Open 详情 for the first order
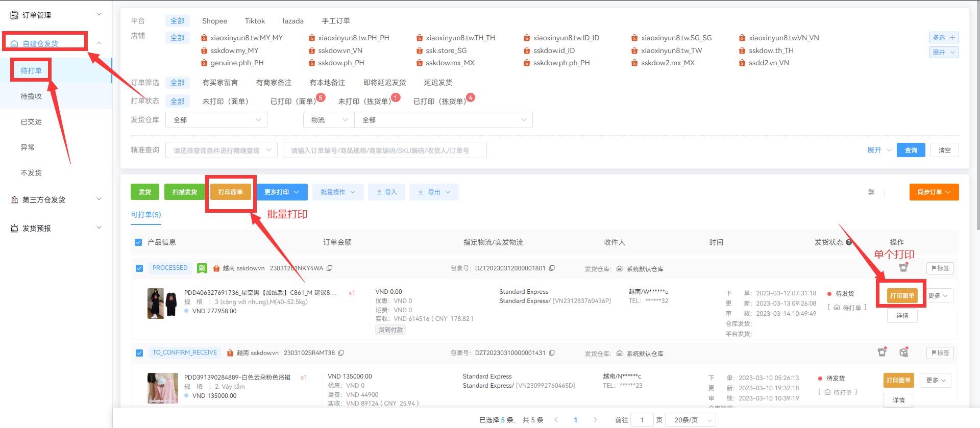Image resolution: width=980 pixels, height=428 pixels. (902, 315)
